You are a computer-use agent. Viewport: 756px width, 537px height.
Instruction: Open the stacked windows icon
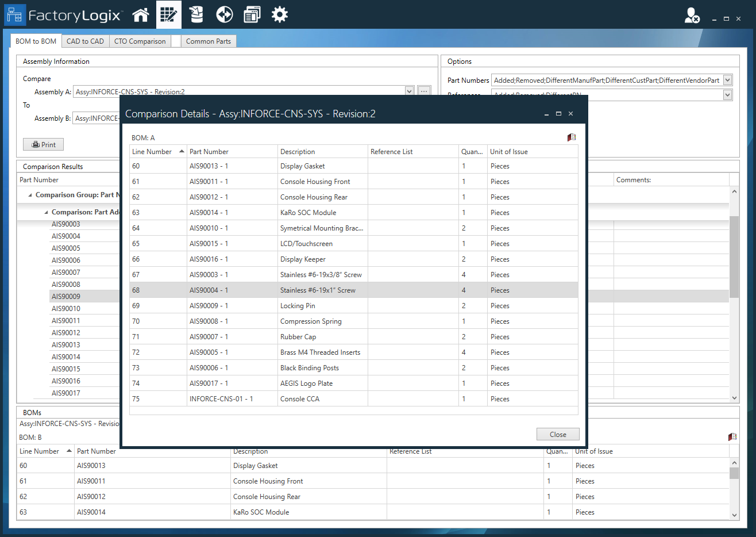(252, 15)
